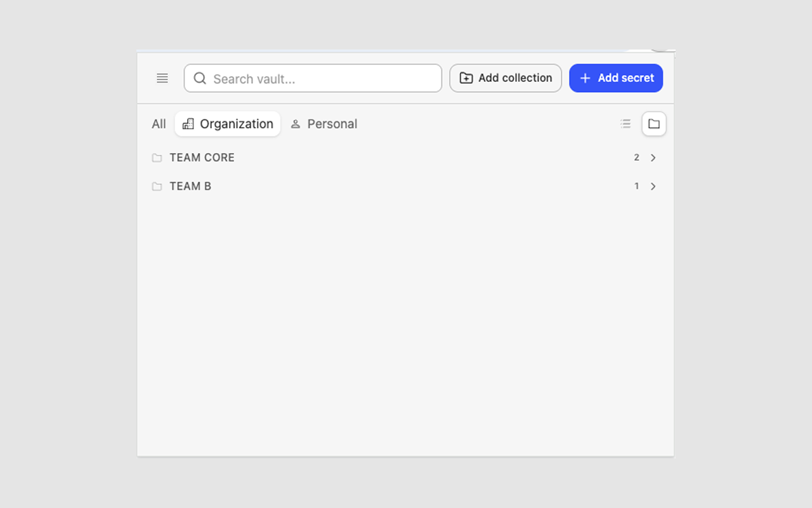Click the TEAM CORE folder icon
The image size is (812, 508).
(x=157, y=157)
